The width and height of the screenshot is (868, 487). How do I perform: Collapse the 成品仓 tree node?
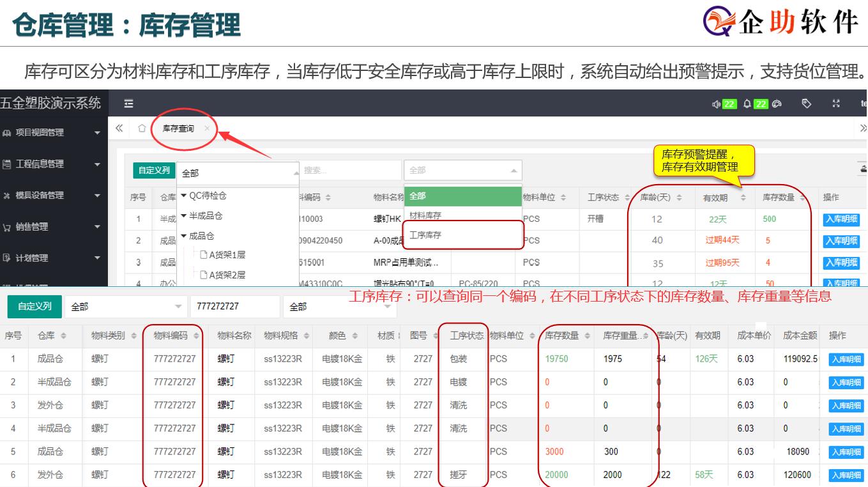click(184, 236)
